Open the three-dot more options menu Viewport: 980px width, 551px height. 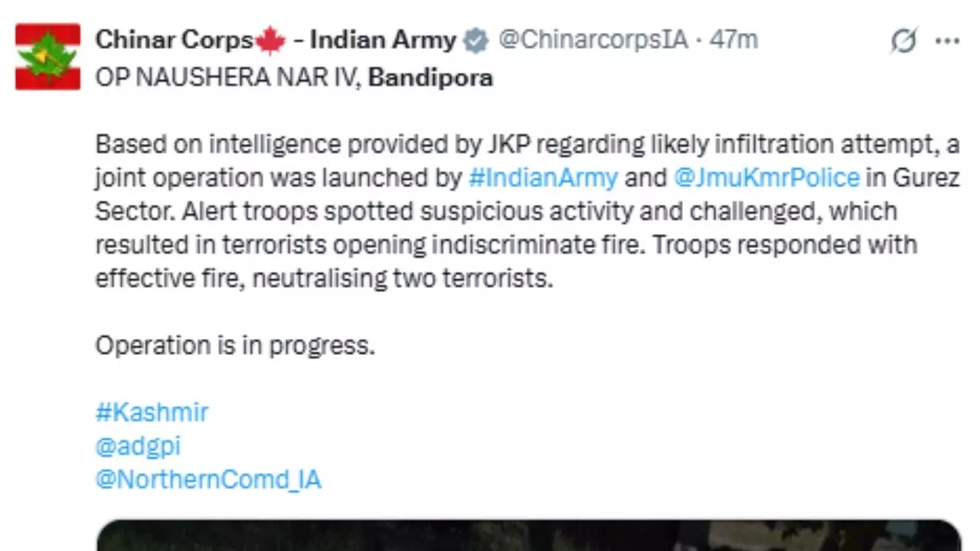pos(947,41)
